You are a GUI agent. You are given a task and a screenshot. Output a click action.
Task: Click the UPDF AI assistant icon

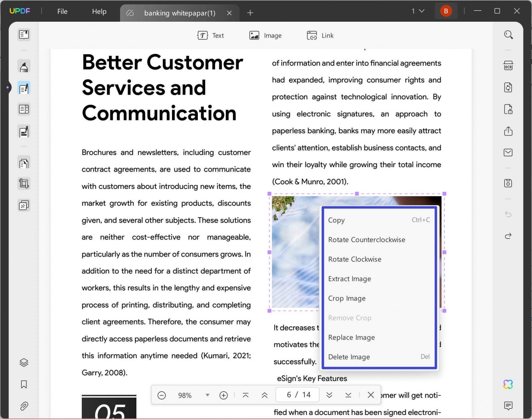click(508, 384)
